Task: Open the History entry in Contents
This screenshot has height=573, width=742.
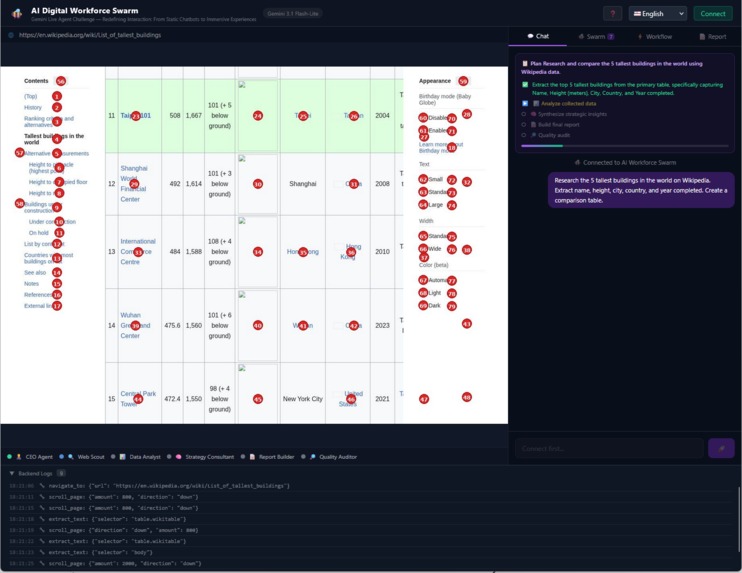Action: point(33,107)
